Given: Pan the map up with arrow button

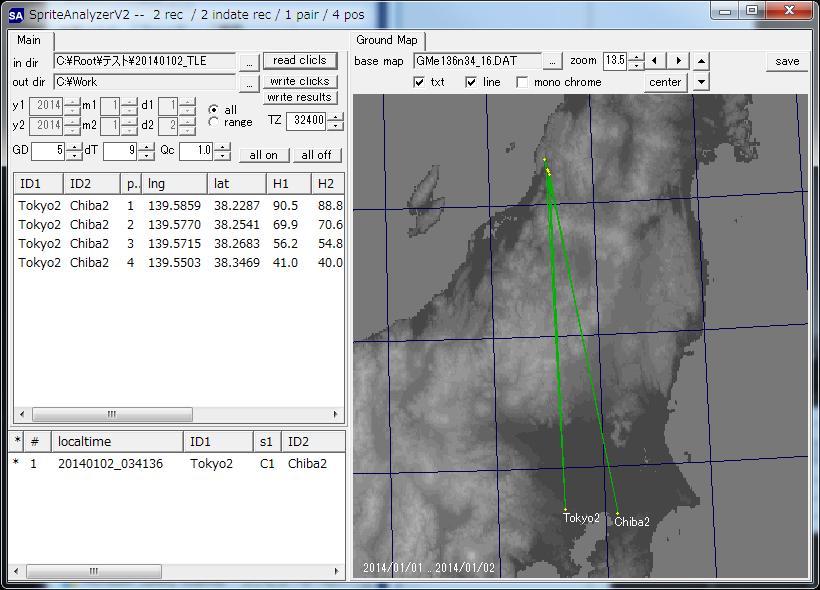Looking at the screenshot, I should [x=702, y=61].
